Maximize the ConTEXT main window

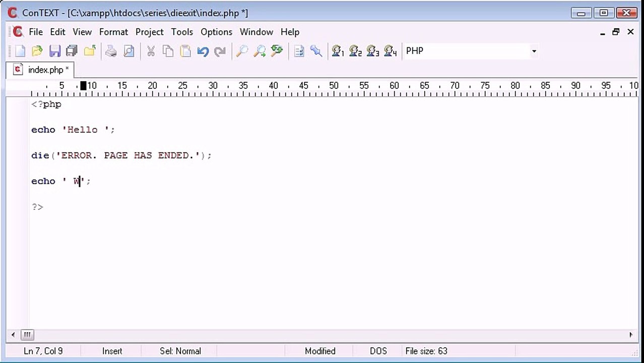(x=604, y=13)
